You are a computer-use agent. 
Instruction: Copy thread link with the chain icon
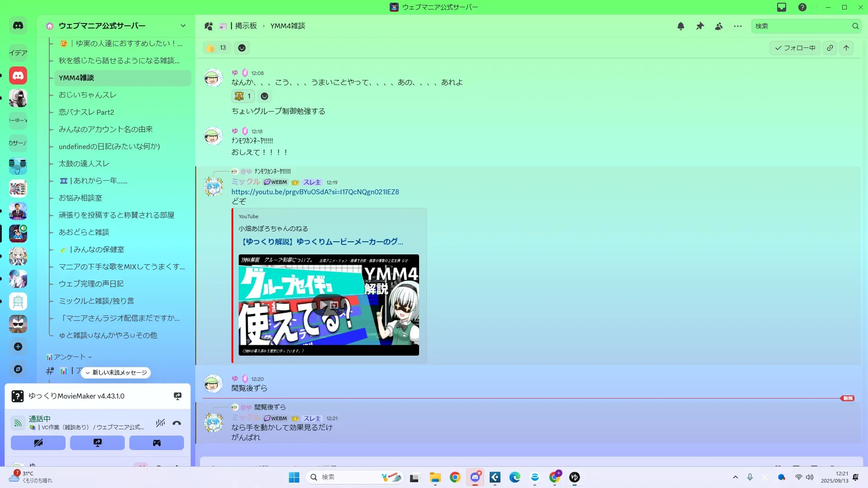point(830,48)
